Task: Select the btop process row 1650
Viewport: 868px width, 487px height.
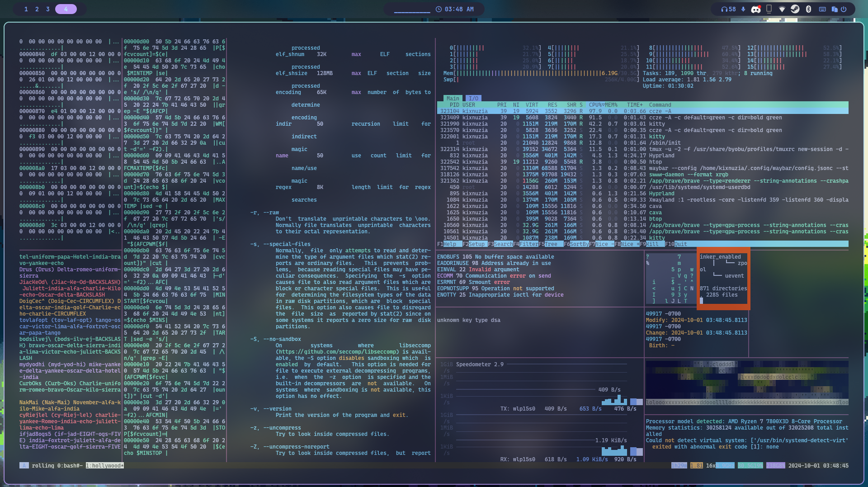Action: point(642,219)
